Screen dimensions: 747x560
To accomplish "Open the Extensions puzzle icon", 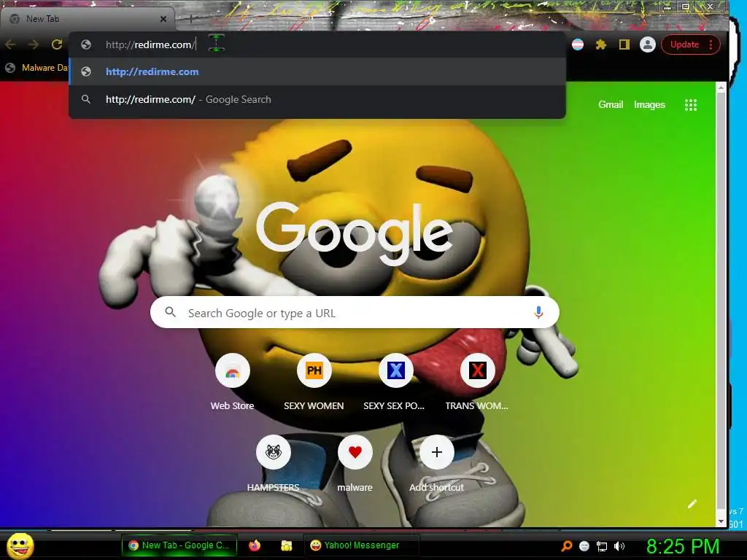I will pos(601,44).
